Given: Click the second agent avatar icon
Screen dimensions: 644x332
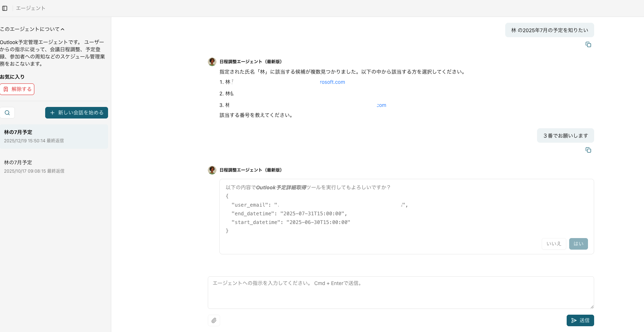Looking at the screenshot, I should (x=212, y=170).
